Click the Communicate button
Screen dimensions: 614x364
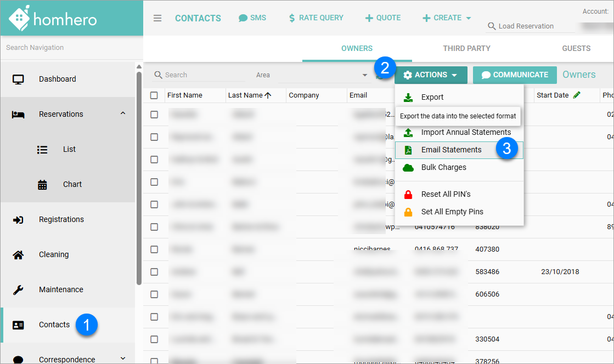[515, 75]
